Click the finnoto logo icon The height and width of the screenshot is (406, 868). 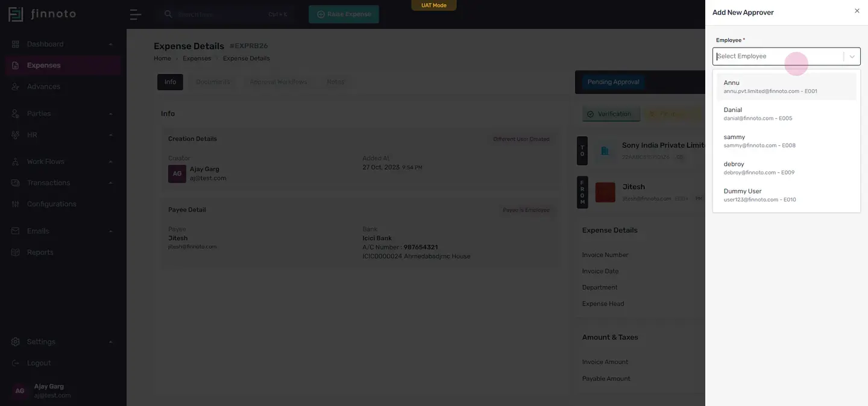(x=16, y=14)
